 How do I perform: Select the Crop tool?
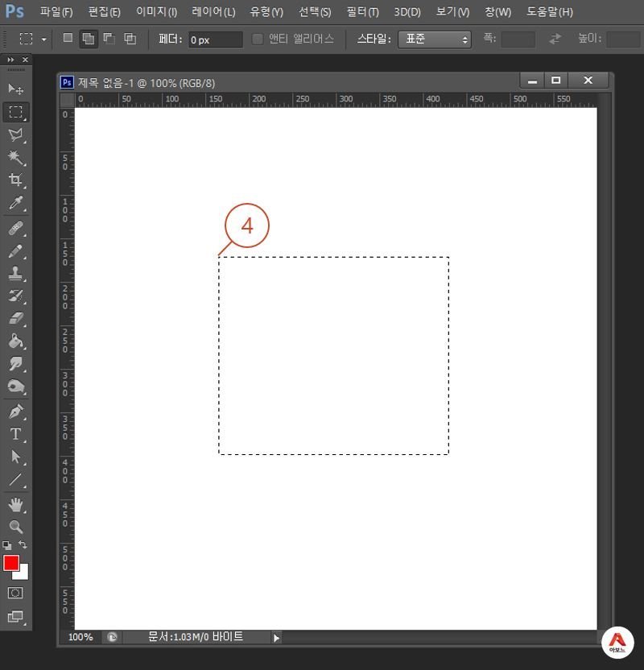tap(16, 180)
